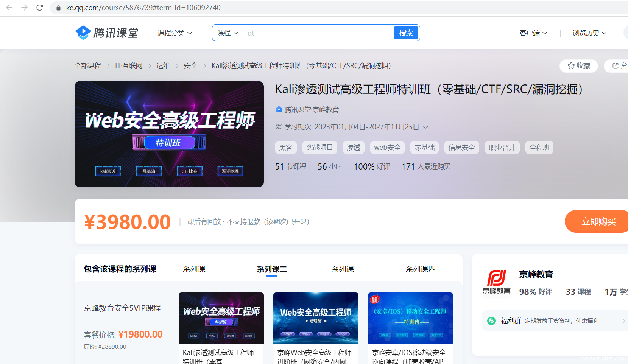Click the study-term icon before 学习期次
Viewport: 628px width, 364px height.
pos(279,127)
